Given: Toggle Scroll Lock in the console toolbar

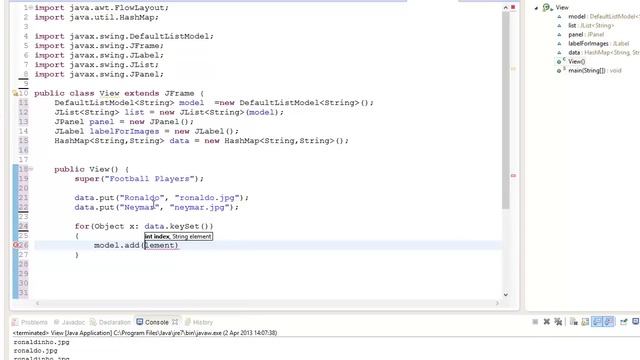Looking at the screenshot, I should click(585, 322).
